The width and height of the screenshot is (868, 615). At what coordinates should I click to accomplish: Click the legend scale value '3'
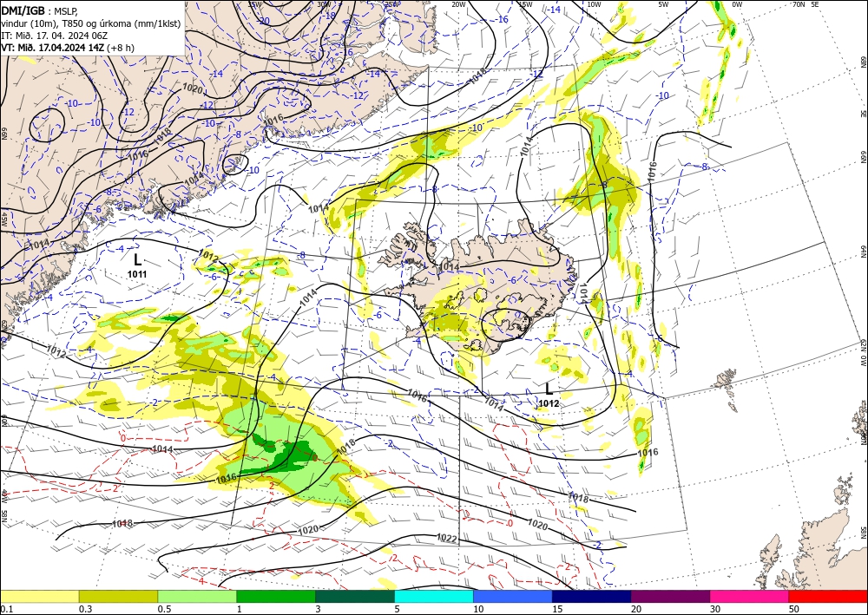[319, 609]
